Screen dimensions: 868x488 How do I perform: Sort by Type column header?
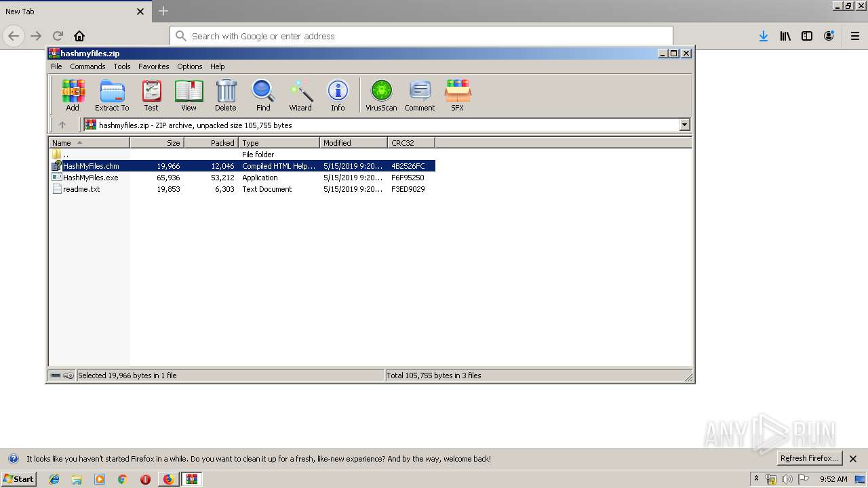(x=279, y=142)
